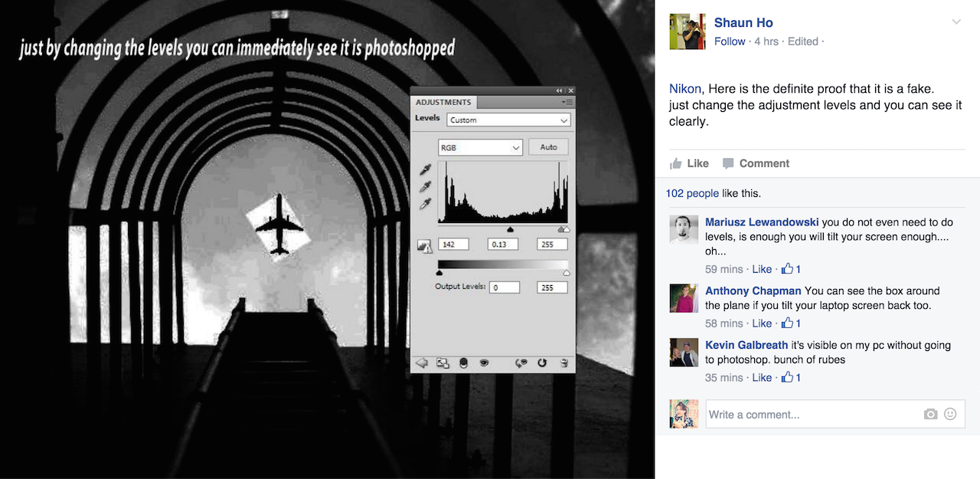Click the return-to-adjustment-list arrow icon

click(421, 363)
